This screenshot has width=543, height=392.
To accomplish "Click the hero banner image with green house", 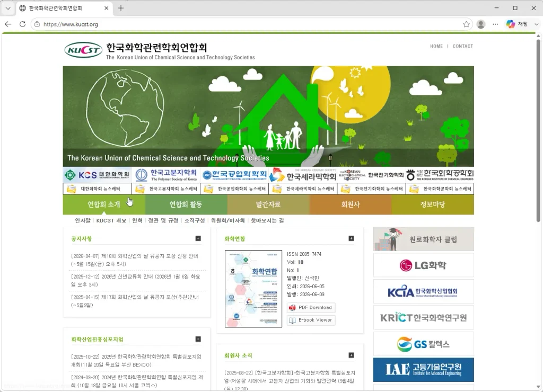I will point(268,116).
